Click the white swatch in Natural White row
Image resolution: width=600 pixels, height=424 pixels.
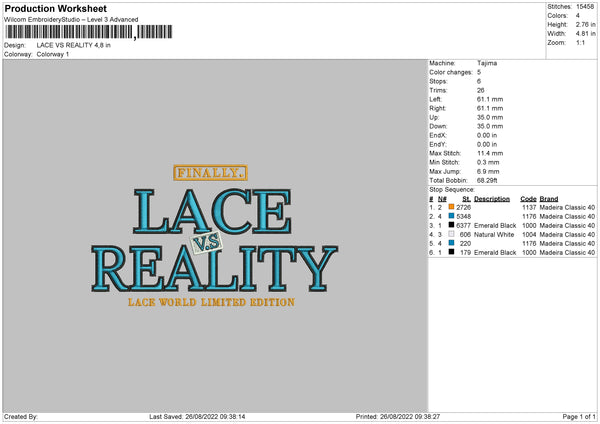[x=452, y=234]
